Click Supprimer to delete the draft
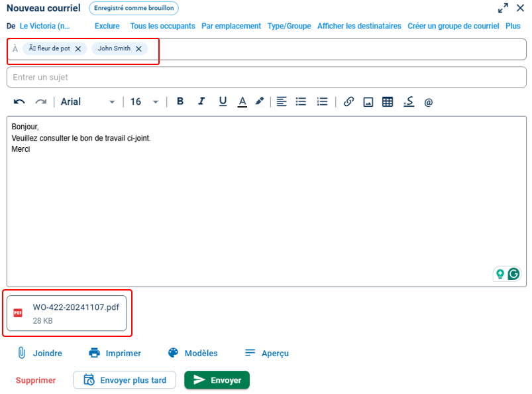This screenshot has width=532, height=394. pyautogui.click(x=36, y=380)
